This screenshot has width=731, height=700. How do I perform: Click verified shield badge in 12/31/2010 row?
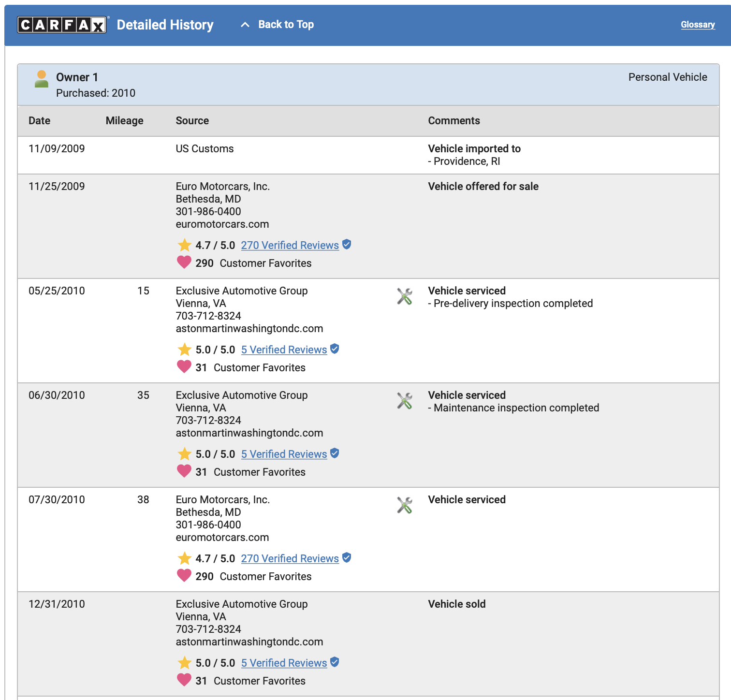coord(335,662)
